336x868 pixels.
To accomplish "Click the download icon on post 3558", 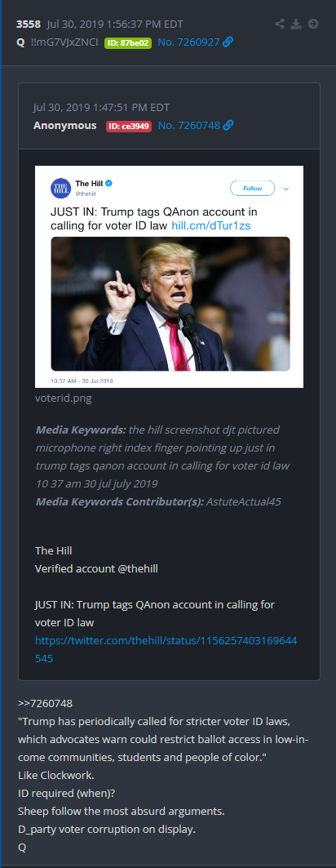I will point(296,24).
